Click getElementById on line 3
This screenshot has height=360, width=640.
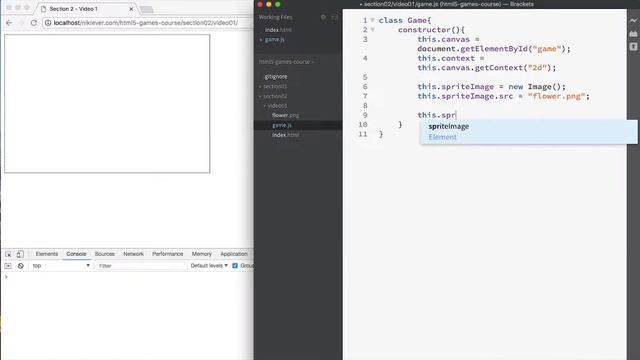tap(494, 49)
